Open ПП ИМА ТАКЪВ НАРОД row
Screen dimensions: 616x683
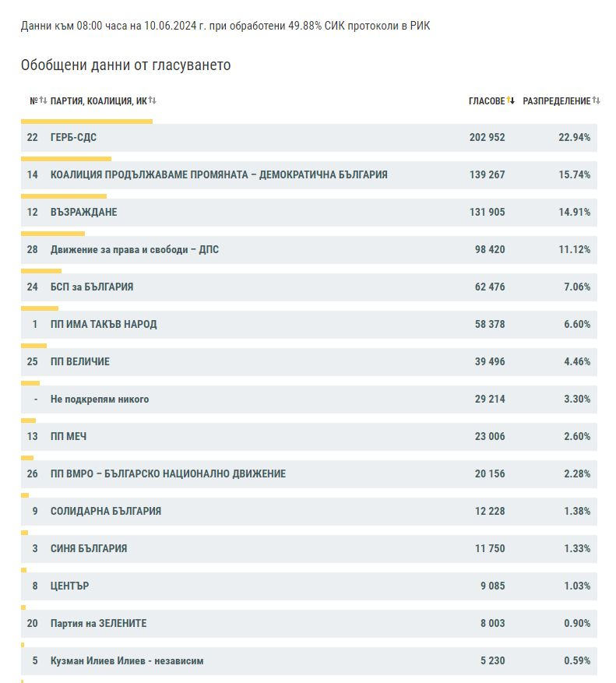coord(309,325)
